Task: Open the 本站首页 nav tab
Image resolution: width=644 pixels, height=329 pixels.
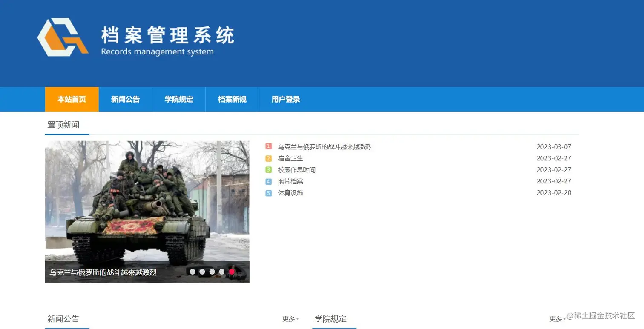Action: pos(72,99)
